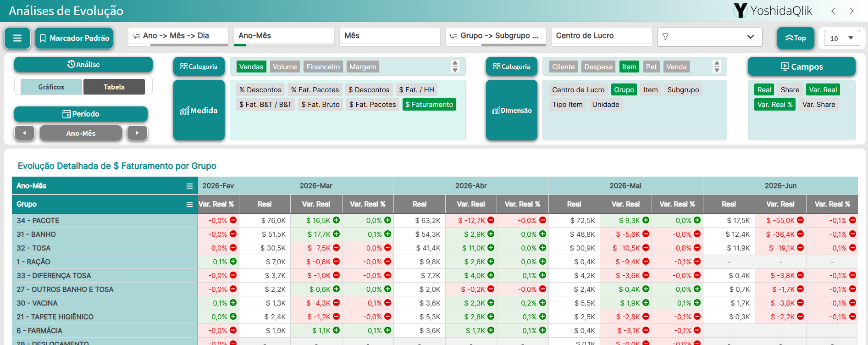Open the hamburger menu button
868x345 pixels.
pos(17,38)
